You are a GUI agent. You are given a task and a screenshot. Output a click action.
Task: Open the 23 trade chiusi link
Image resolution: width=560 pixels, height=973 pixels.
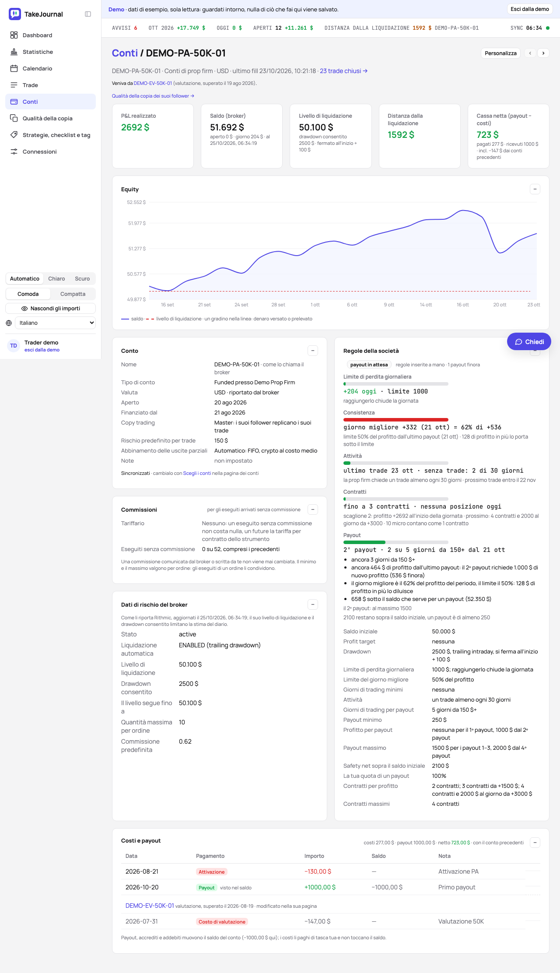coord(343,71)
